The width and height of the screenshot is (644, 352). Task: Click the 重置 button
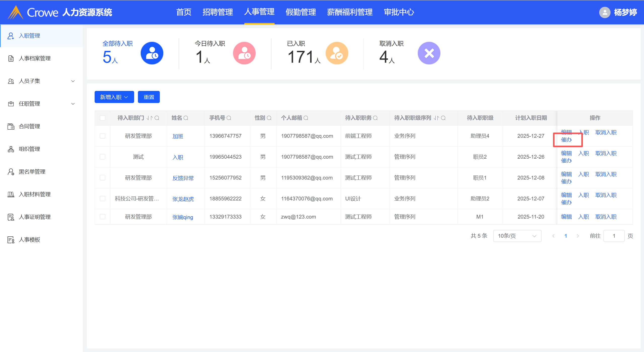click(x=149, y=97)
